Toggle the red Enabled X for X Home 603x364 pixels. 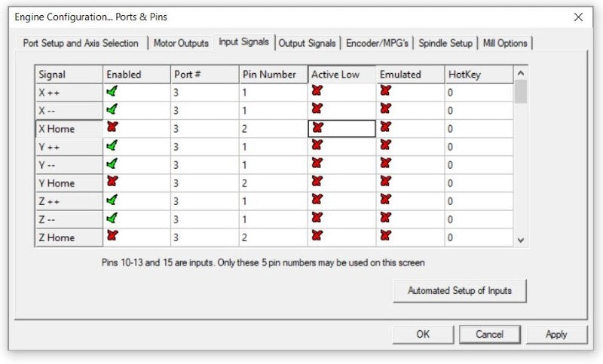coord(113,128)
